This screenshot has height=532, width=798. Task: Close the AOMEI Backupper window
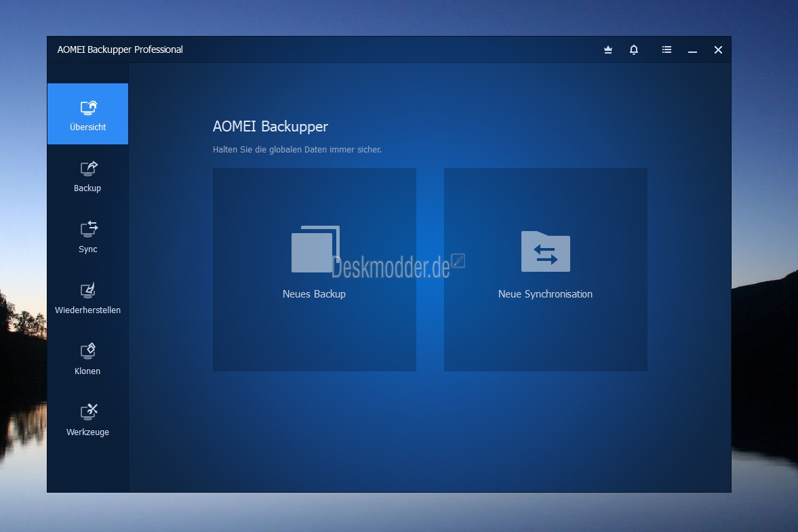718,49
